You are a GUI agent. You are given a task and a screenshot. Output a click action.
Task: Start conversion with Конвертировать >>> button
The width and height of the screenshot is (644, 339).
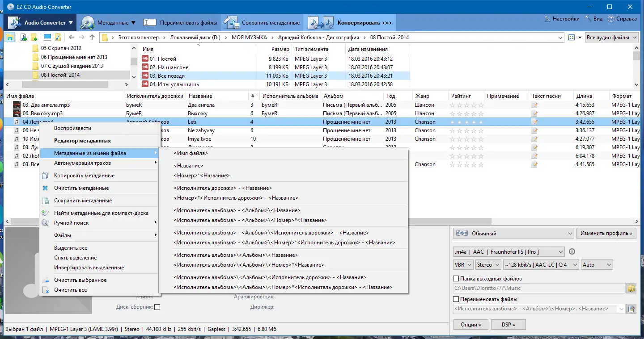click(350, 22)
